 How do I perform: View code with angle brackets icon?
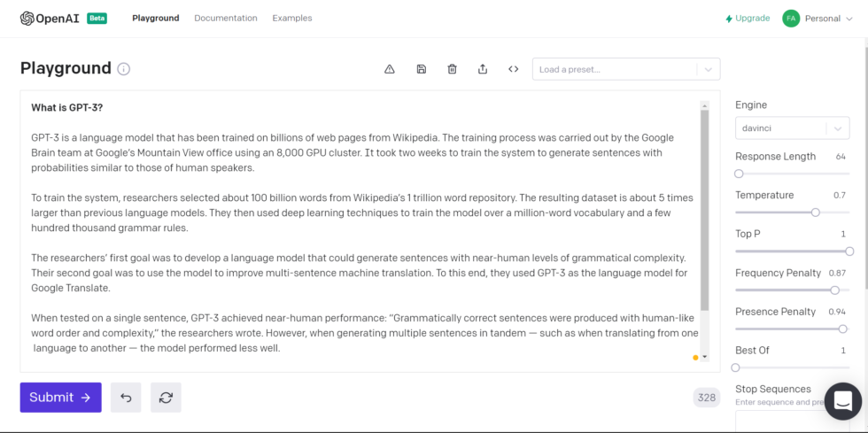coord(513,69)
